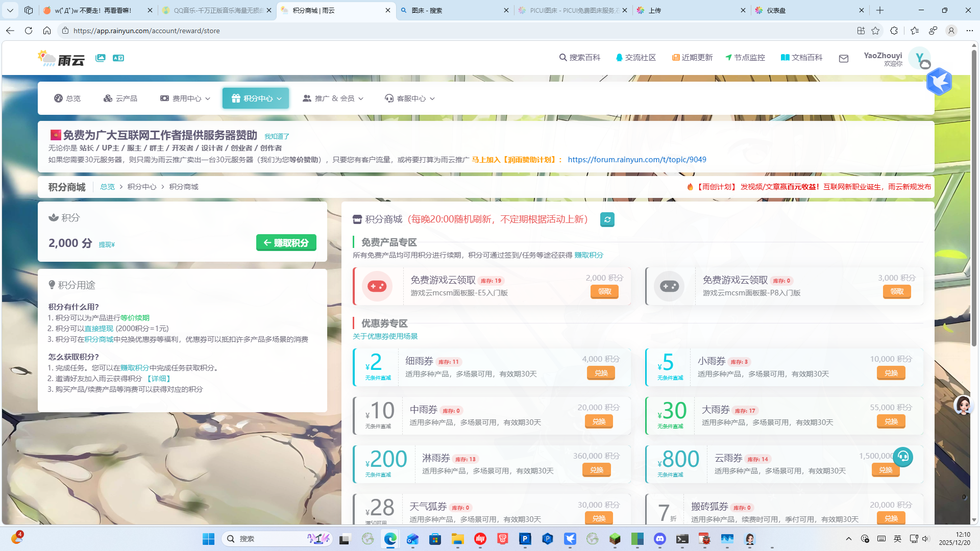The width and height of the screenshot is (980, 551).
Task: Switch to the QQ音乐 browser tab
Action: [214, 10]
